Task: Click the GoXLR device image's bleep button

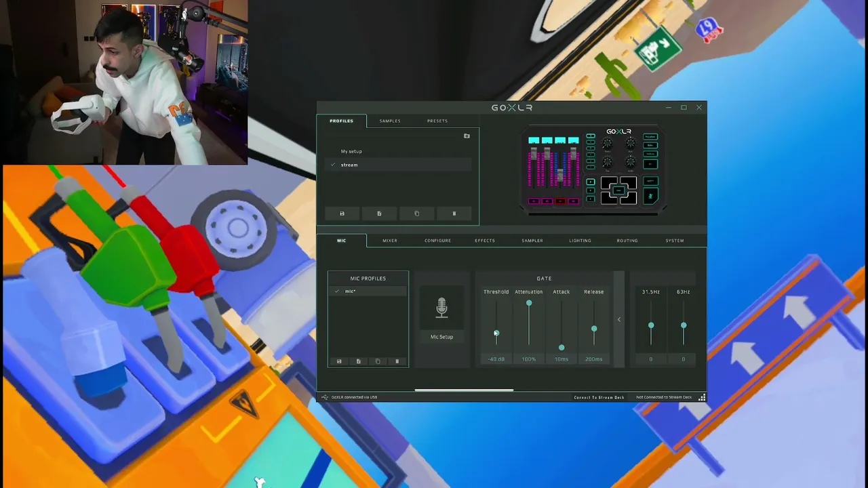Action: pos(650,182)
